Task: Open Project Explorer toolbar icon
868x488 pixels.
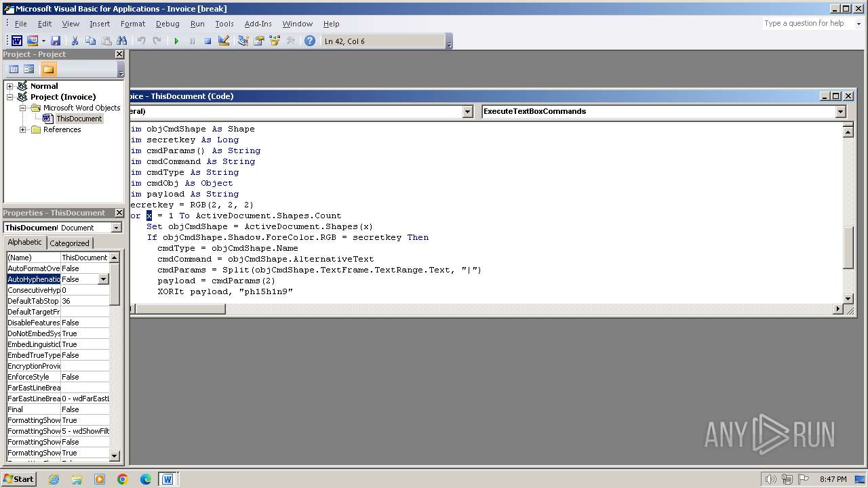Action: point(243,41)
